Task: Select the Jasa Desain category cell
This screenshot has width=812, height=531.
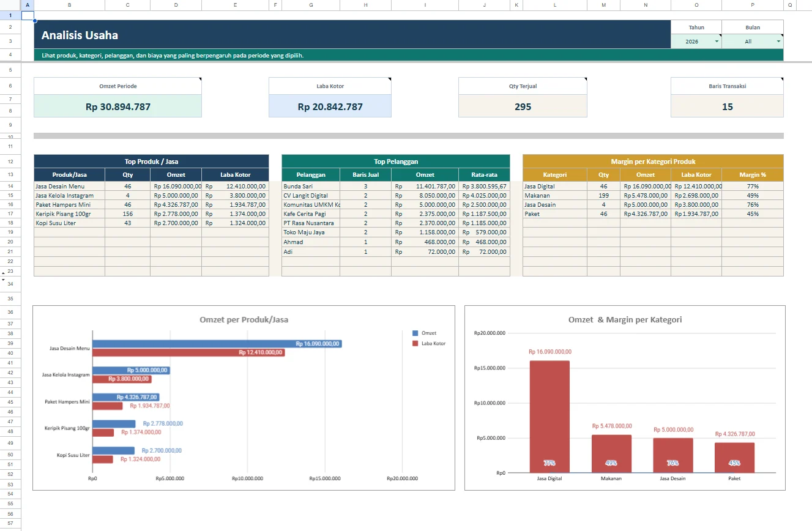Action: 555,204
